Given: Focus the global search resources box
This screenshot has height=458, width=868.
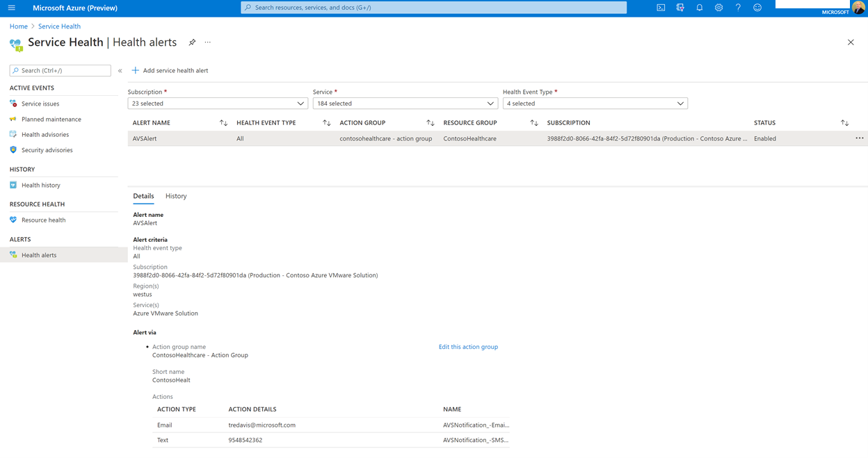Looking at the screenshot, I should point(433,8).
